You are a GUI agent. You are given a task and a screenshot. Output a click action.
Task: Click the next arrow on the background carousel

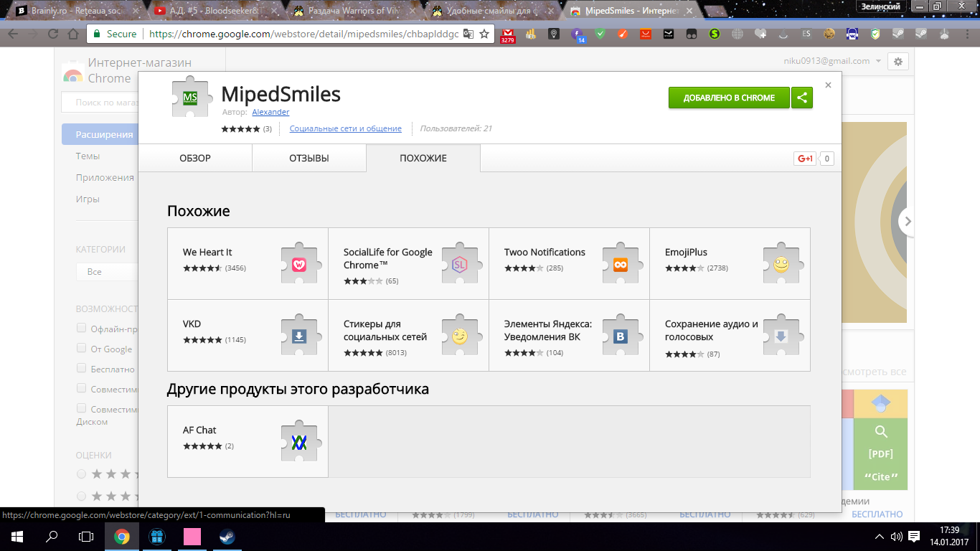907,222
